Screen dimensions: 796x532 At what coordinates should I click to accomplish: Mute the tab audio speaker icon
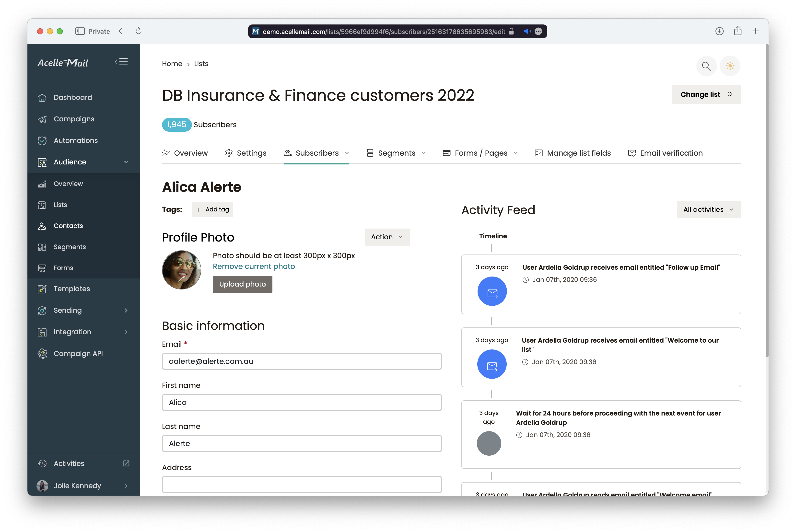(x=527, y=31)
